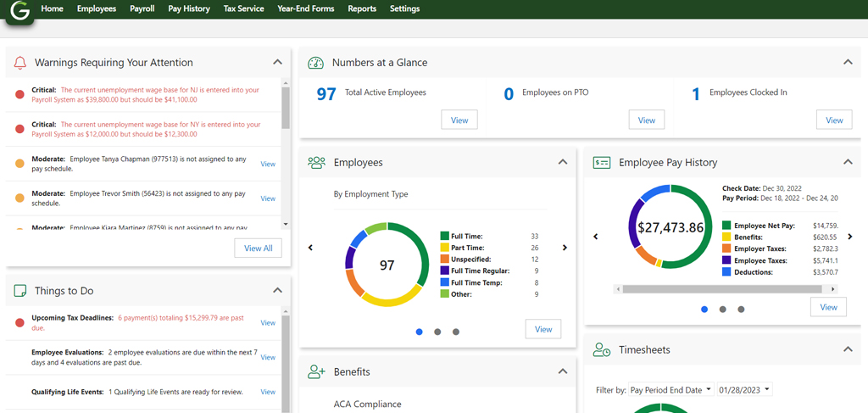Screen dimensions: 868x413
Task: Open the Payroll menu
Action: [x=142, y=8]
